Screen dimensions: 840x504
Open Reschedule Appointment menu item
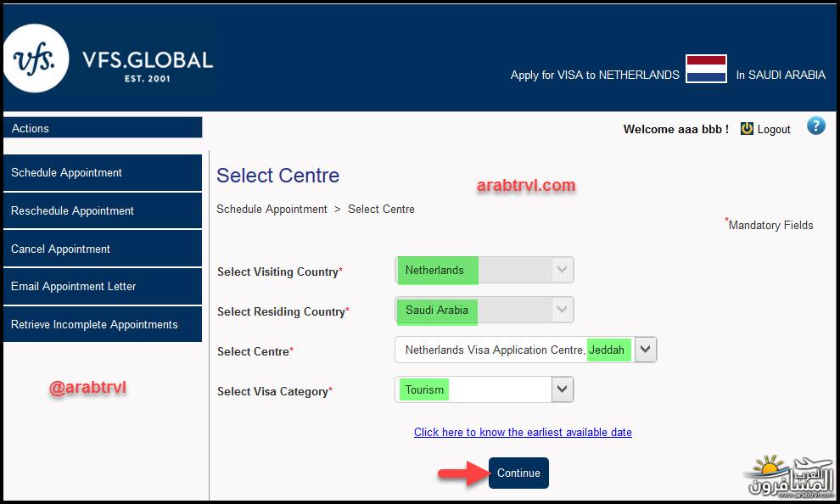tap(103, 210)
